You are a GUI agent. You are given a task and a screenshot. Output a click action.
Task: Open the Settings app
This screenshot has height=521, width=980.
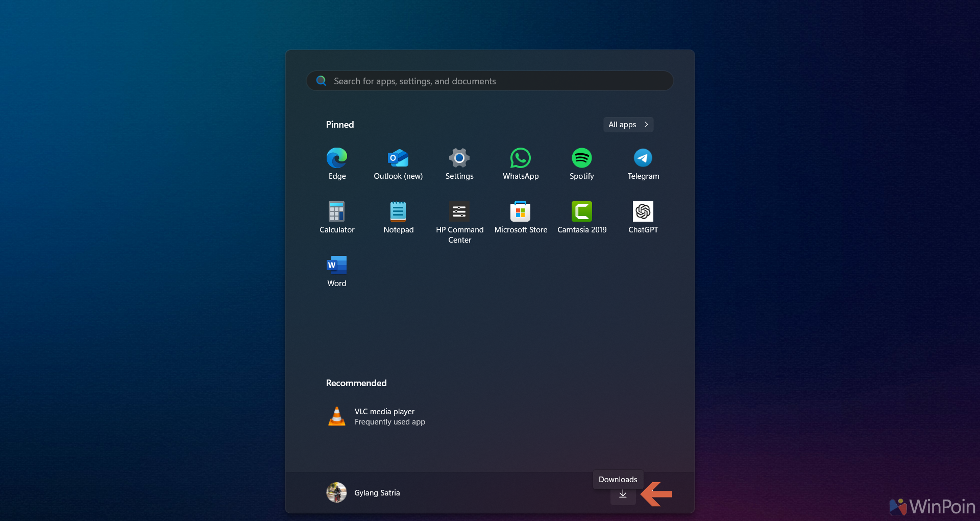(x=459, y=163)
